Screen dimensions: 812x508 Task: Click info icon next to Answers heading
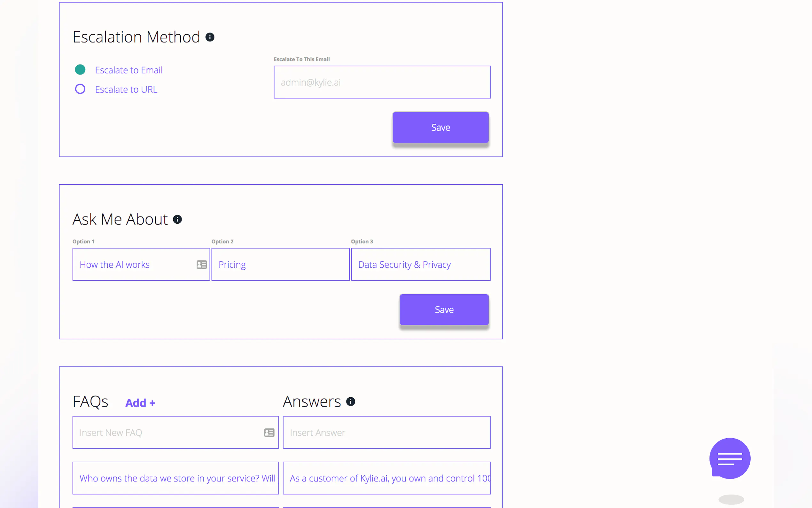(350, 401)
